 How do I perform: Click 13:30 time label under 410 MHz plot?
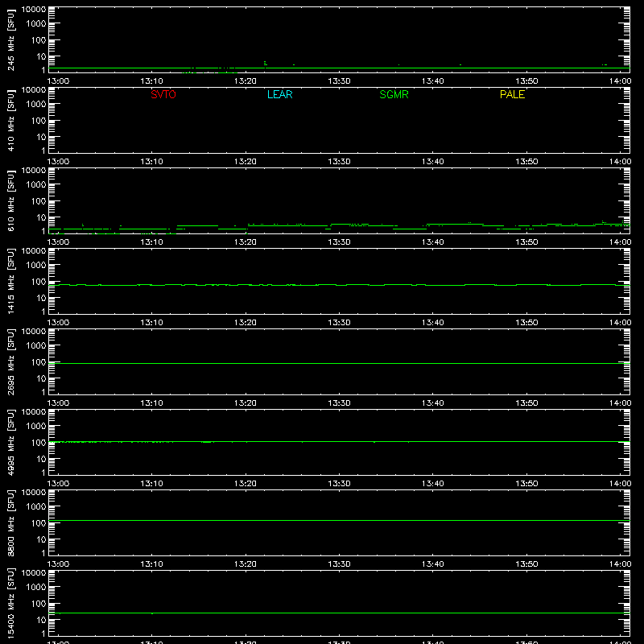tap(339, 162)
